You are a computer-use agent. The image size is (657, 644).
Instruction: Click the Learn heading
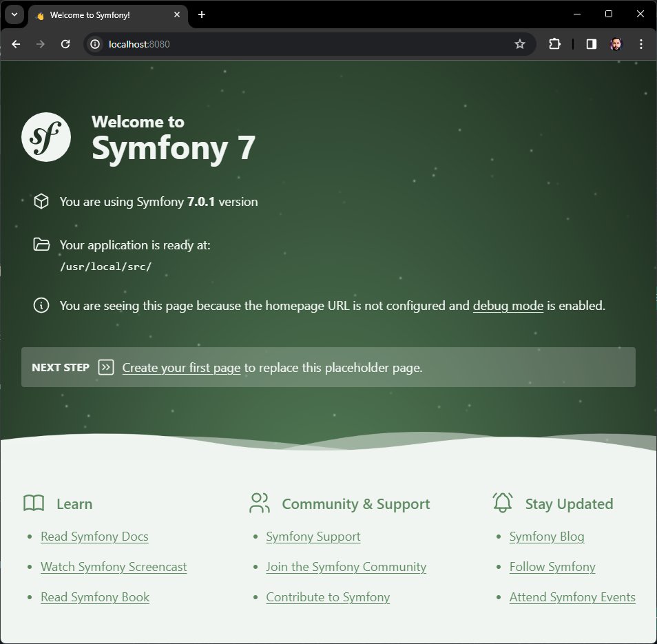coord(74,503)
